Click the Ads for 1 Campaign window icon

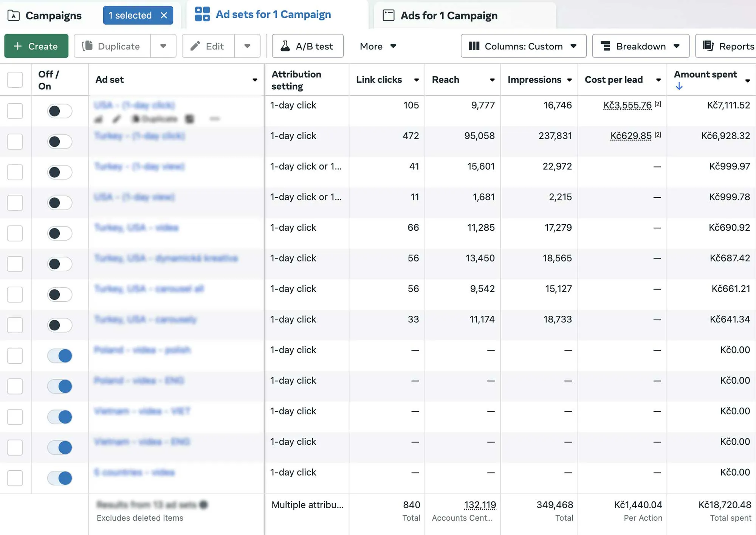388,16
